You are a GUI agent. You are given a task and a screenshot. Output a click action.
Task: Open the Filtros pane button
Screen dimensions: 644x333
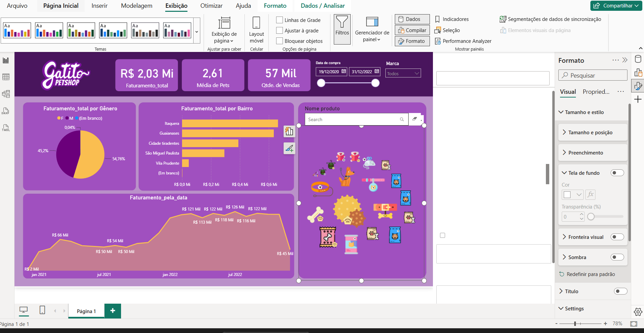[x=342, y=29]
